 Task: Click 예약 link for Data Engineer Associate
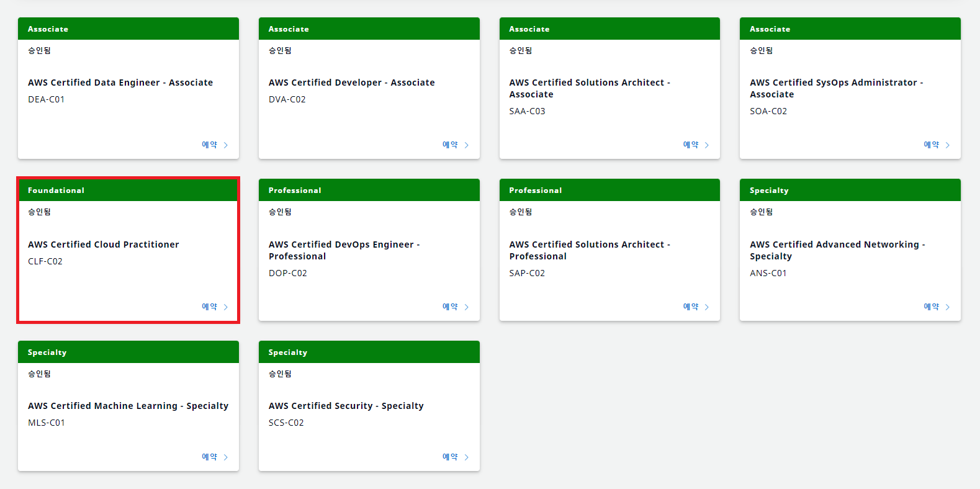[x=210, y=145]
